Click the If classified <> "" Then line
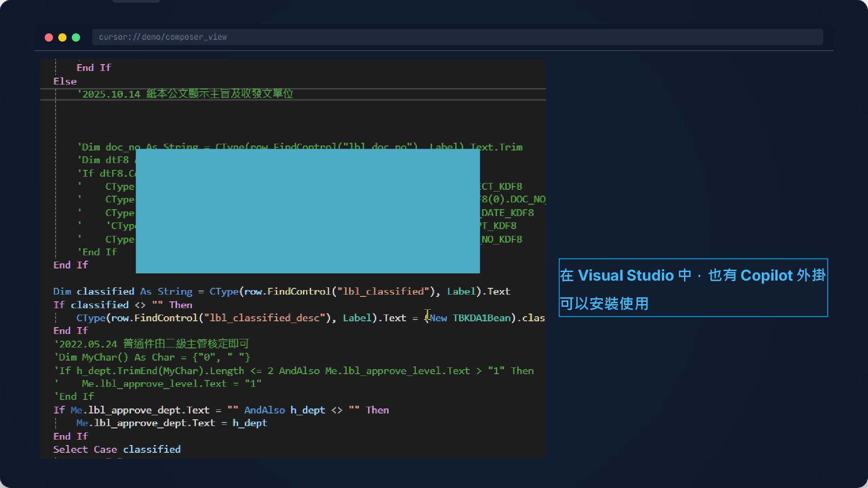Screen dimensions: 868x488 123,305
